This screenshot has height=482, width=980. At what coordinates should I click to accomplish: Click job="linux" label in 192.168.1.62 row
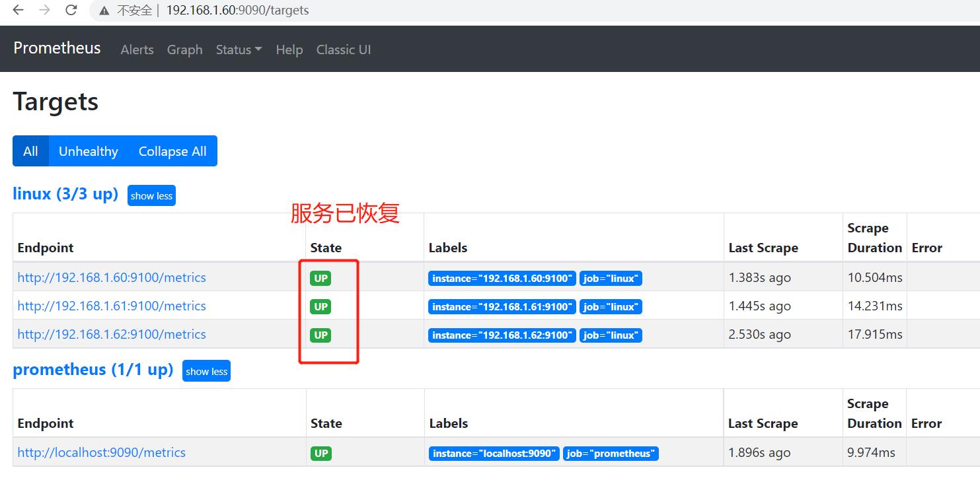[x=611, y=335]
